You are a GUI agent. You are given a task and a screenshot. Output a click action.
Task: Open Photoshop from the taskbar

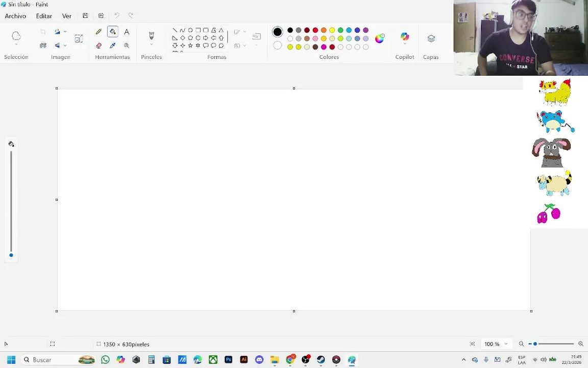(228, 360)
